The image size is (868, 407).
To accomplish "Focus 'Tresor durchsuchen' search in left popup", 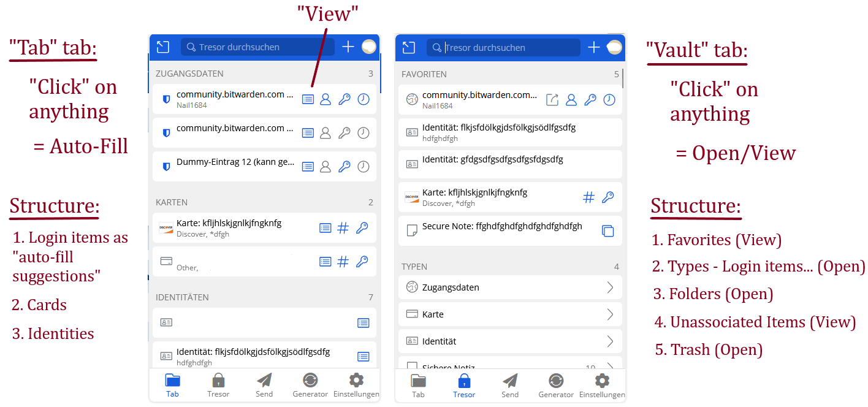I will (x=257, y=47).
